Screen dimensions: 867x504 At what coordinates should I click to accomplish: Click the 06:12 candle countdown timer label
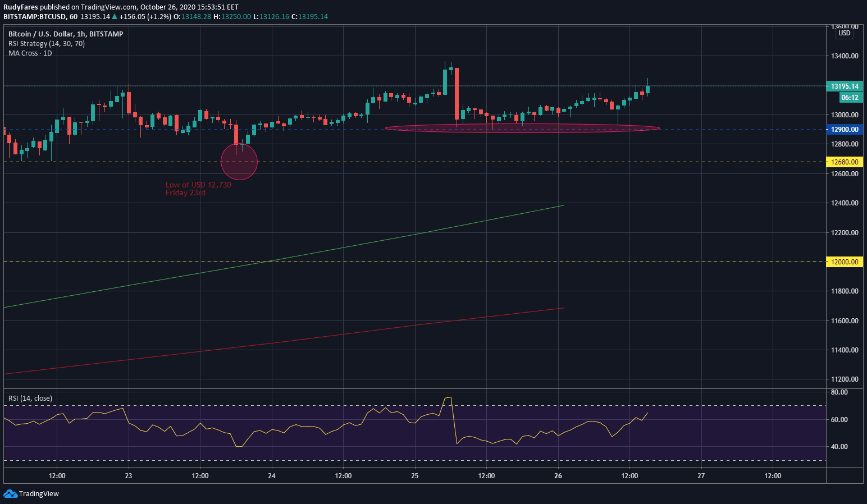pyautogui.click(x=850, y=98)
